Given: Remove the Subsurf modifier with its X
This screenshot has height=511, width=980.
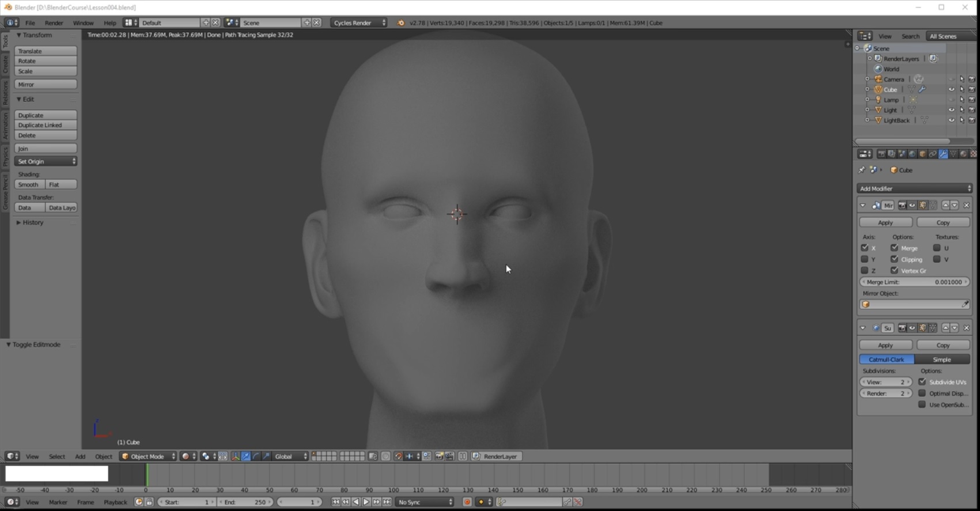Looking at the screenshot, I should (966, 328).
